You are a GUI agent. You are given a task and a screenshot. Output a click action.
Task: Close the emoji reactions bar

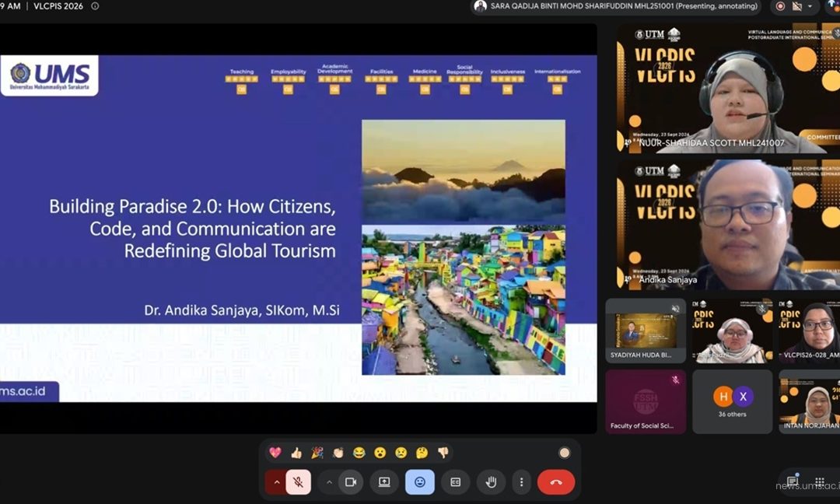(419, 482)
